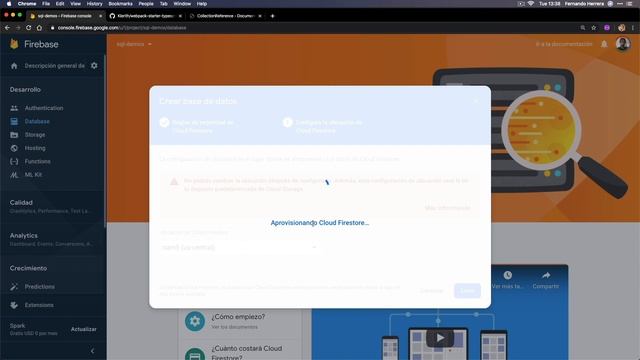Viewport: 640px width, 360px height.
Task: Open the Window menu
Action: 182,4
